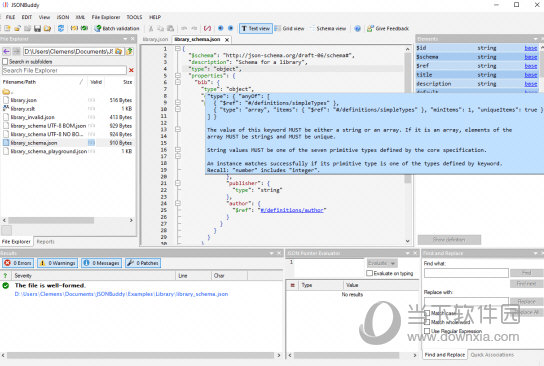Click the Save (floppy disk) toolbar icon

[37, 28]
